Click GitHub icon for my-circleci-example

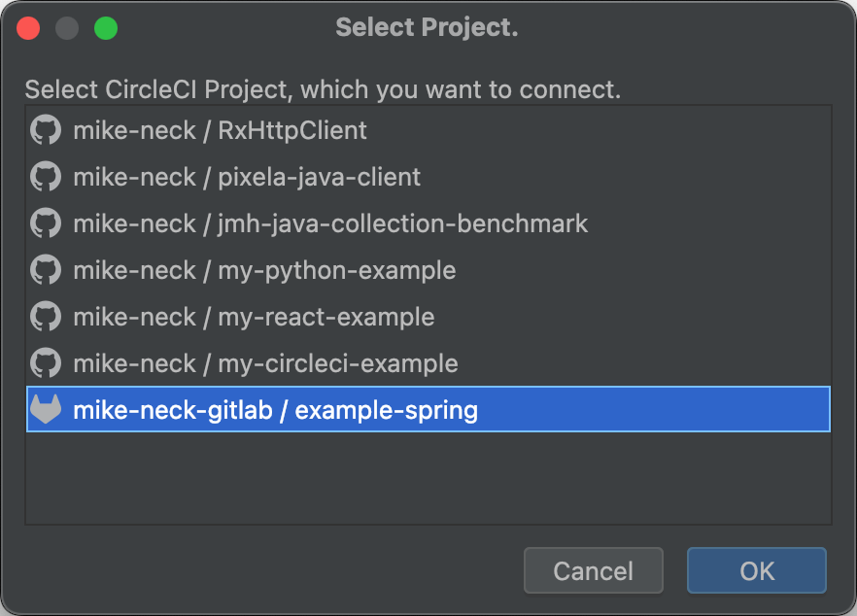46,363
